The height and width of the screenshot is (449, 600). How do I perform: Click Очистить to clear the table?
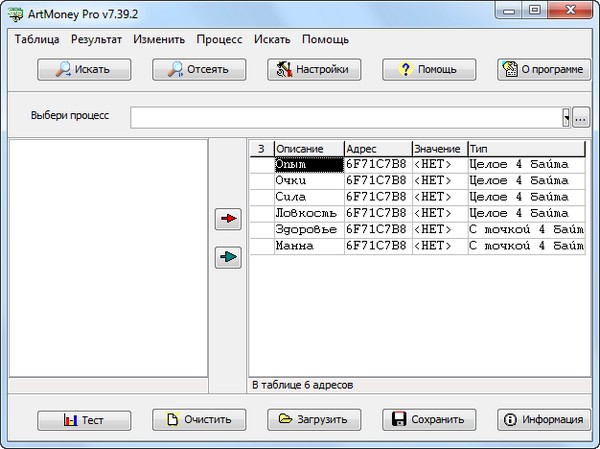(199, 420)
